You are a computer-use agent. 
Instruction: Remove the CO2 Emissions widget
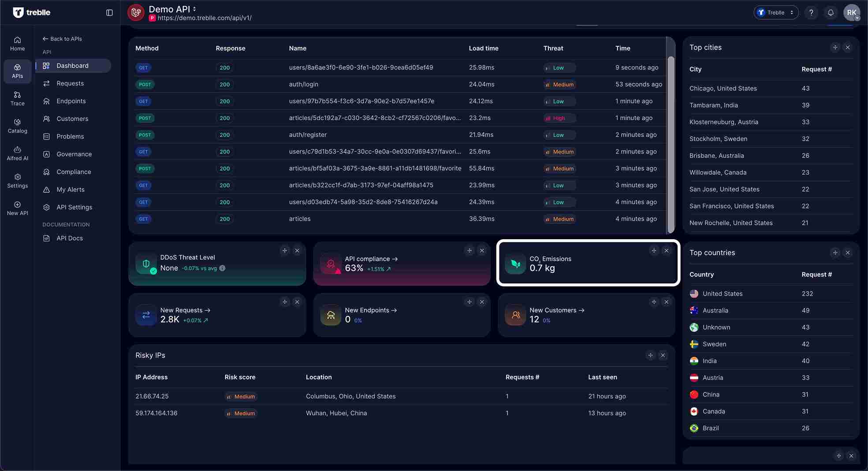667,251
